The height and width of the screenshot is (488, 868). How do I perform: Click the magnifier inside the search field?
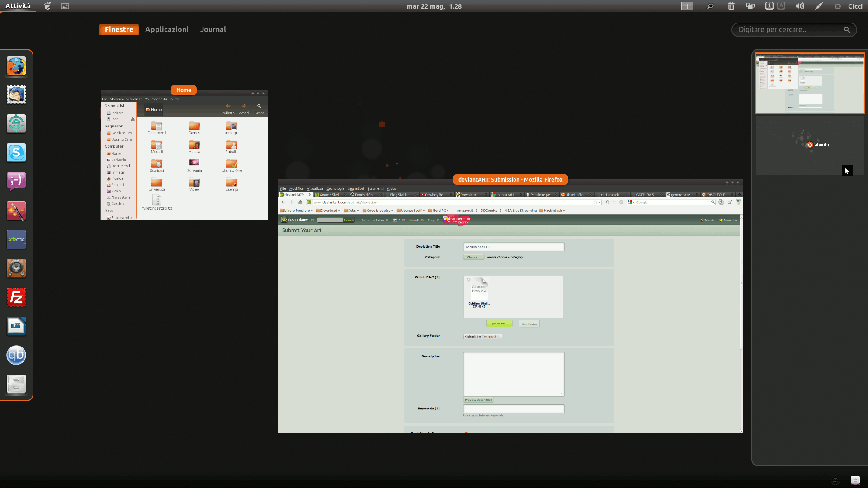847,30
